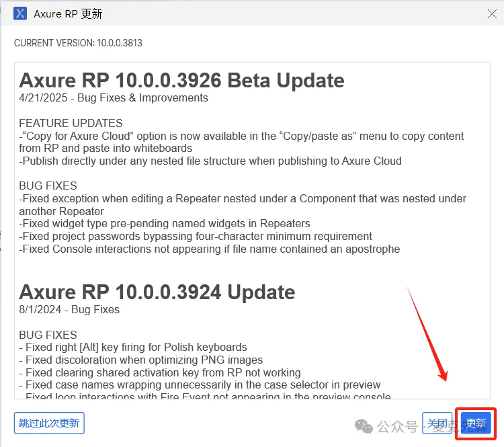Click the 'Axure RP 10.0.0.3926 Beta Update' heading

181,80
